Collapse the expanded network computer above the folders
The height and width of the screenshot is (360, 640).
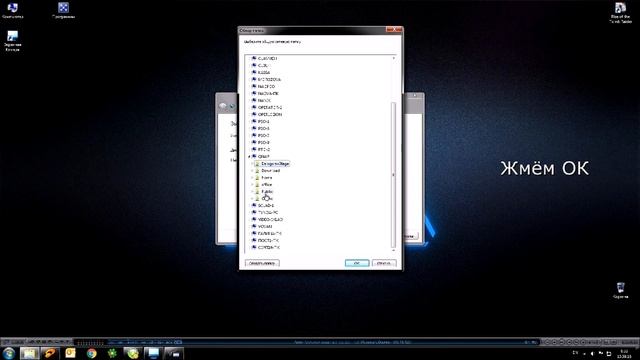pos(249,157)
